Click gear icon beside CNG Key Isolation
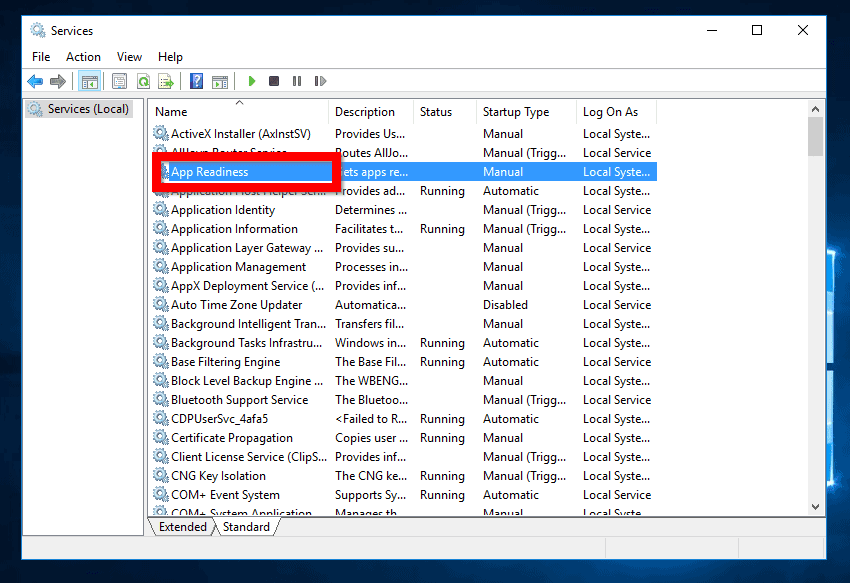 [160, 475]
